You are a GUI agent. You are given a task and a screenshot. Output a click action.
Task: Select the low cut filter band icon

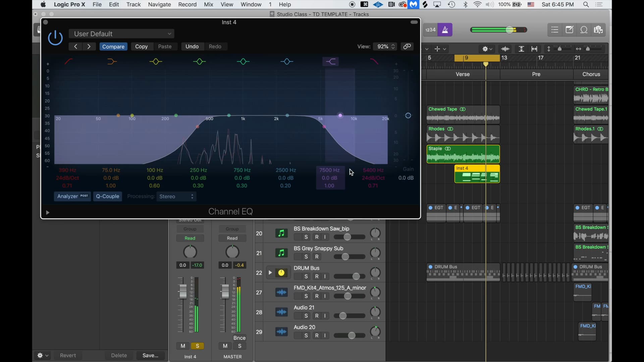click(x=68, y=61)
